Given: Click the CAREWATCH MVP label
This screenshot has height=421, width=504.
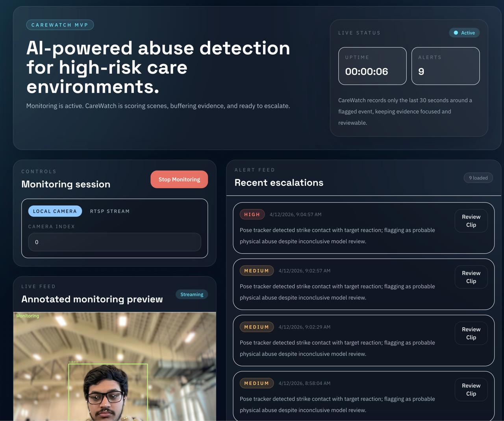Looking at the screenshot, I should pyautogui.click(x=60, y=25).
